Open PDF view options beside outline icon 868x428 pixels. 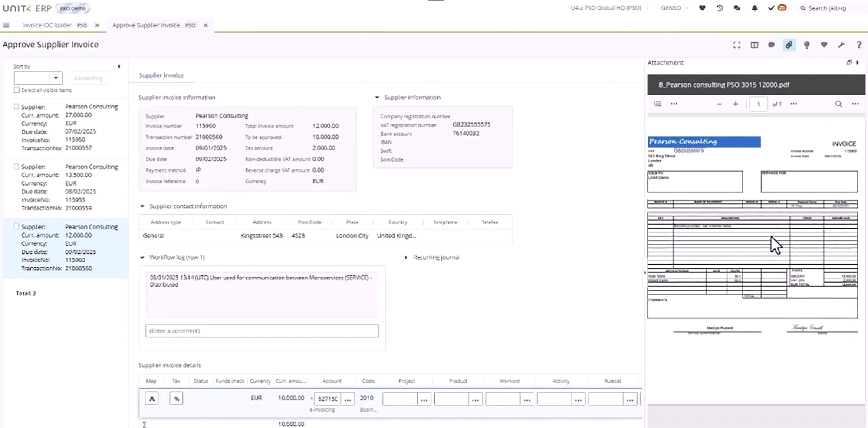(x=674, y=104)
